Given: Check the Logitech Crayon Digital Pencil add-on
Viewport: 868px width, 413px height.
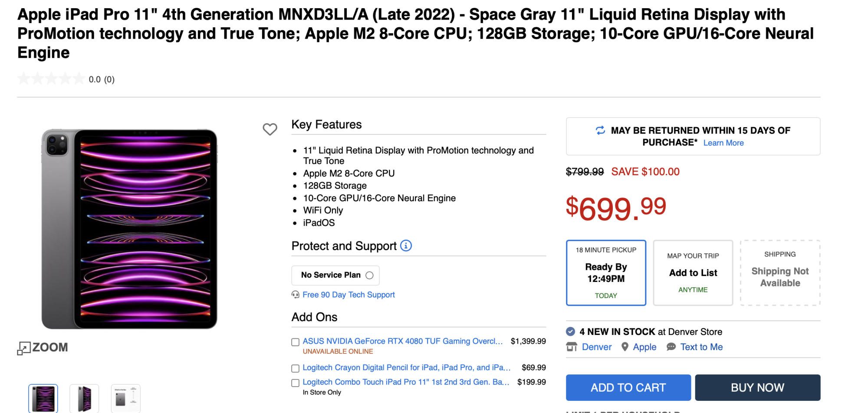Looking at the screenshot, I should [x=296, y=368].
